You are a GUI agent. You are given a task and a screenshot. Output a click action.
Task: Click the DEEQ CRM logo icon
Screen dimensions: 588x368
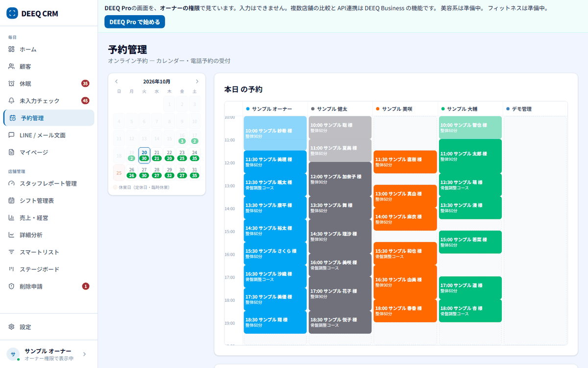(x=12, y=13)
